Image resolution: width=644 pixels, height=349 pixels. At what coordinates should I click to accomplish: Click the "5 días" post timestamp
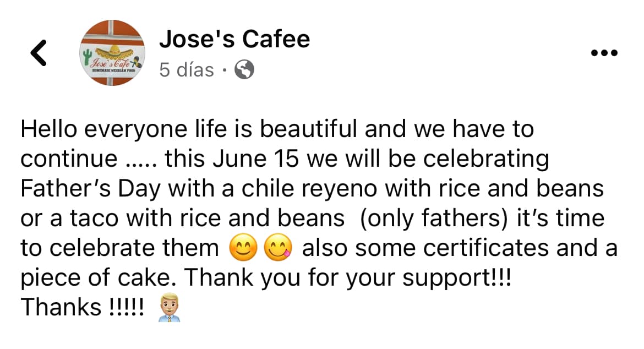click(x=187, y=70)
